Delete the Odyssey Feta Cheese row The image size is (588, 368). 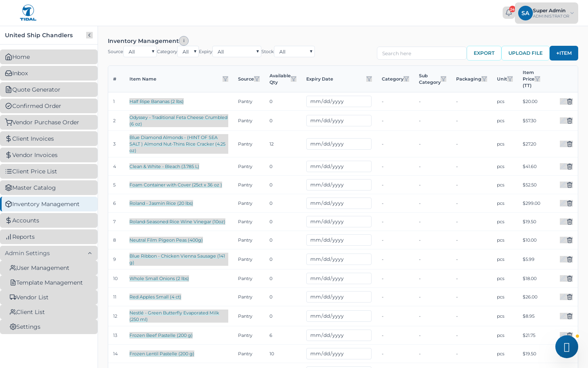pos(570,121)
